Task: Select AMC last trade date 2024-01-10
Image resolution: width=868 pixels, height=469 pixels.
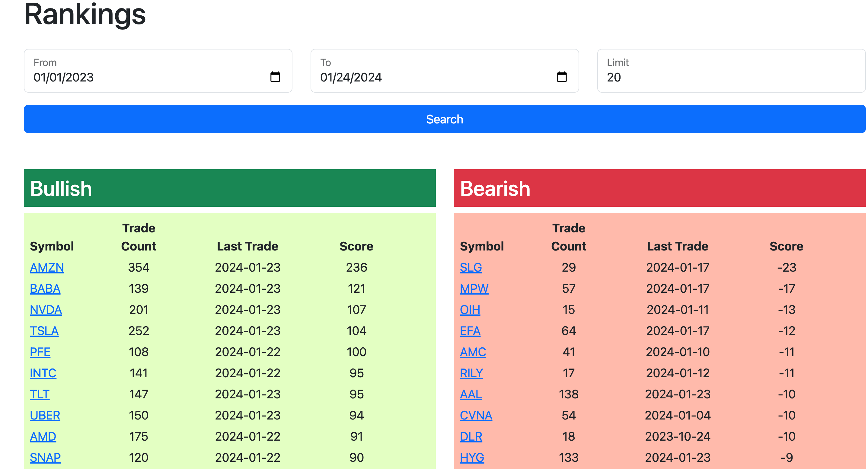Action: pyautogui.click(x=678, y=352)
